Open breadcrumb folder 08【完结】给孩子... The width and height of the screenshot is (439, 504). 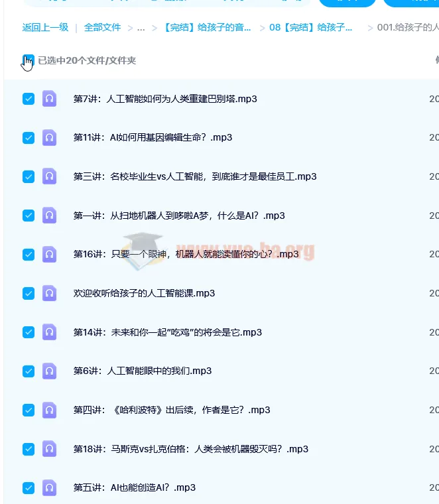310,27
